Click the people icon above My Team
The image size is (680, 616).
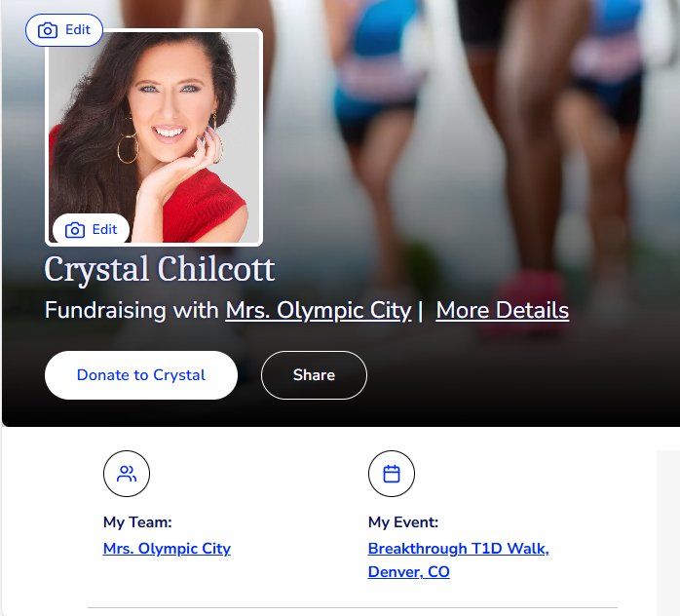pos(127,474)
